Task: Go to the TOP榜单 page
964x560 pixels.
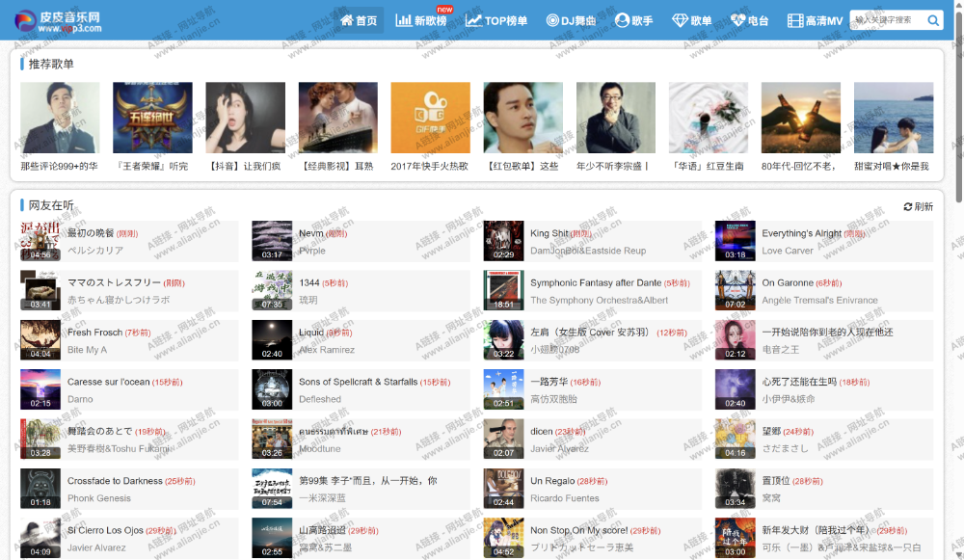Action: coord(496,21)
